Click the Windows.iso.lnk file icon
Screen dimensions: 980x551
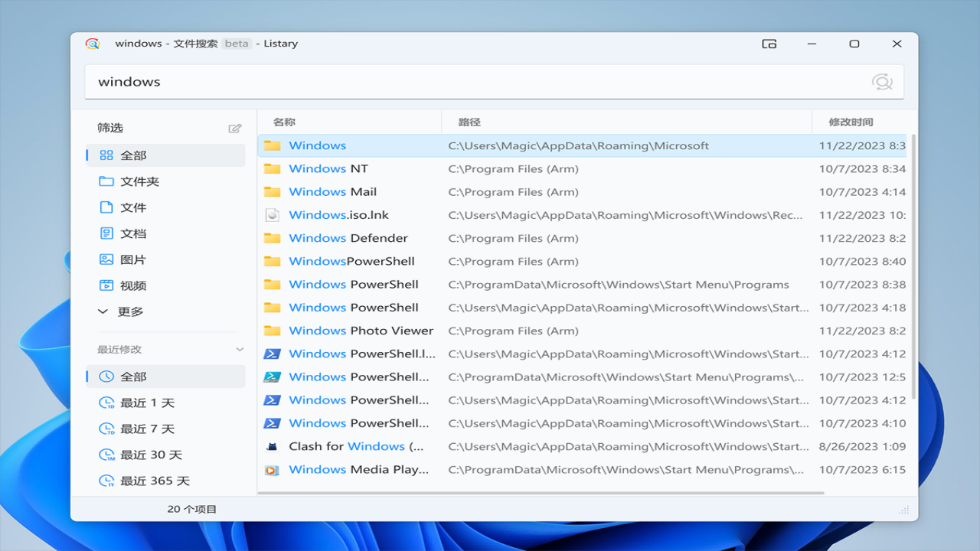tap(272, 215)
